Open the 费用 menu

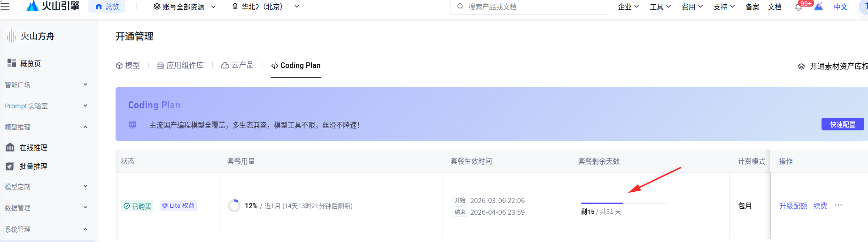pyautogui.click(x=692, y=7)
